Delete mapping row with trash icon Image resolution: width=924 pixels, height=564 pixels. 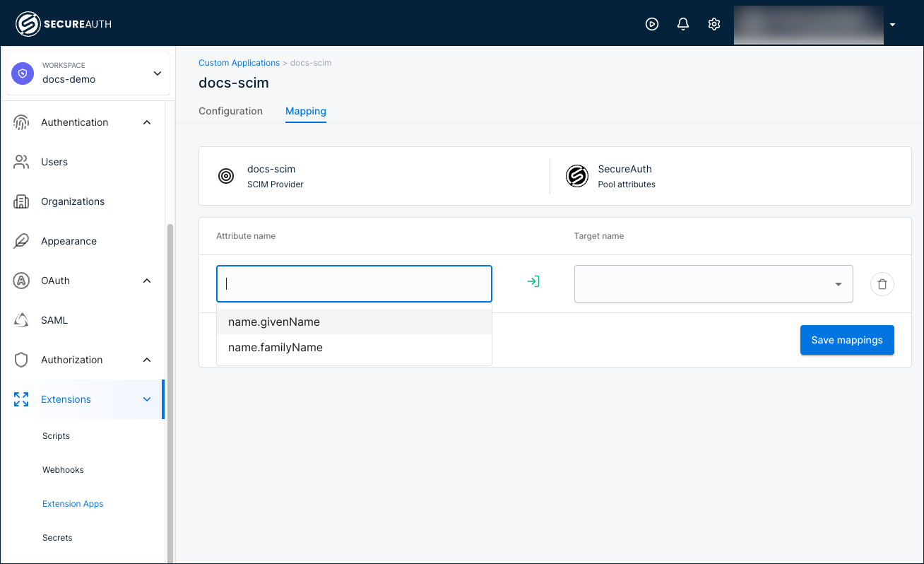[x=882, y=284]
